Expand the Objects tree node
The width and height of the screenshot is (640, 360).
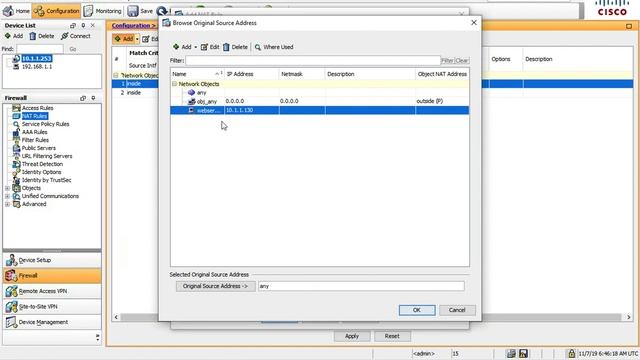(x=7, y=188)
